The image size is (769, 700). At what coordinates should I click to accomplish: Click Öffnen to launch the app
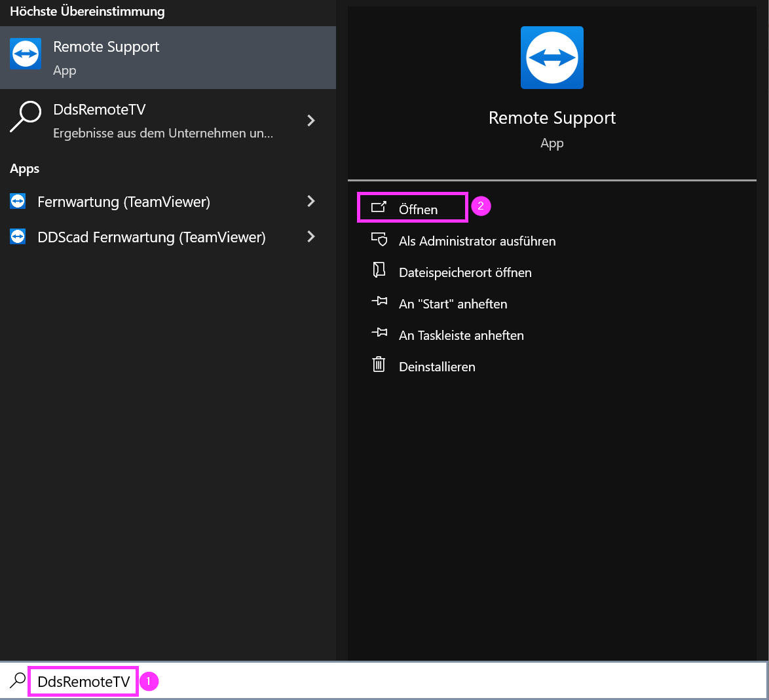point(413,208)
